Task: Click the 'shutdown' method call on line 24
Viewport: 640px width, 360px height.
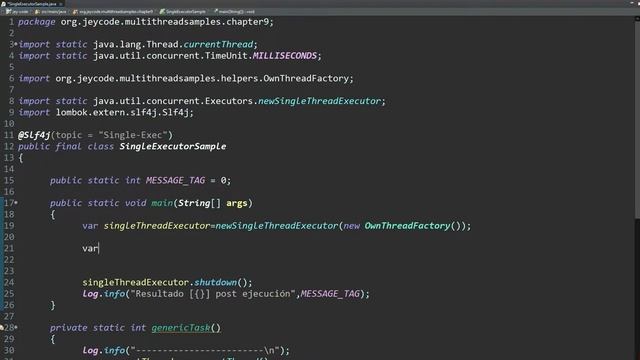Action: pyautogui.click(x=216, y=282)
